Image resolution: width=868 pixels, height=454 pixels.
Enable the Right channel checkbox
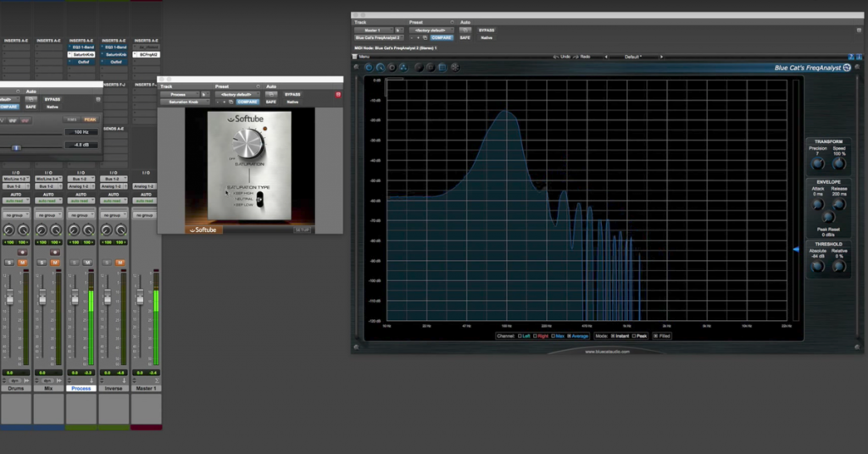535,335
